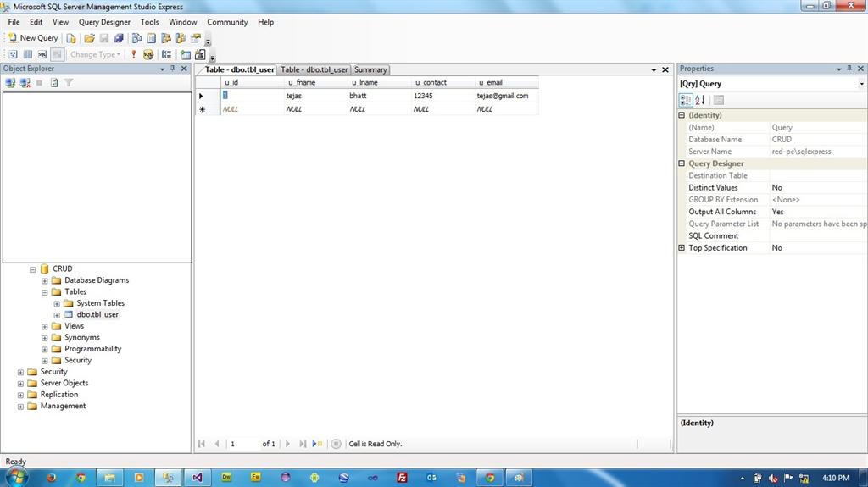Open the Change Type dropdown
The image size is (868, 487).
[x=95, y=54]
